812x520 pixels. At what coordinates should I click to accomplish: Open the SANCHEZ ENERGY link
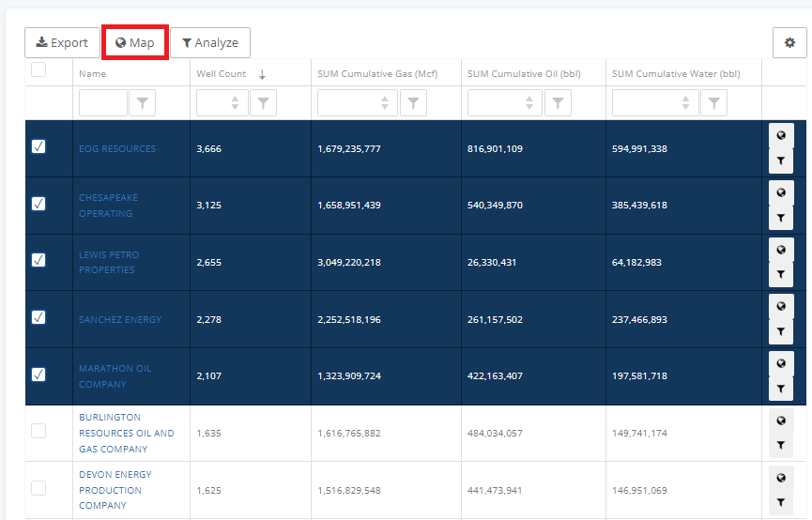coord(120,319)
